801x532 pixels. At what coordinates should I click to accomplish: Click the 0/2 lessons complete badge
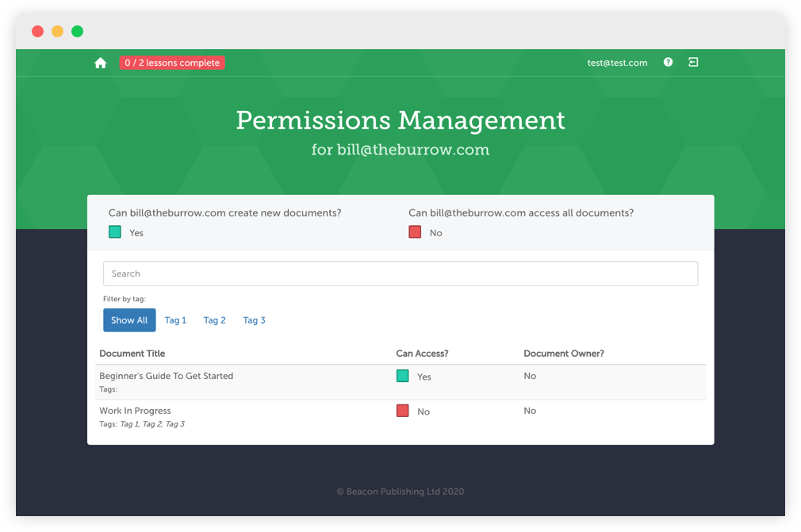(x=172, y=62)
